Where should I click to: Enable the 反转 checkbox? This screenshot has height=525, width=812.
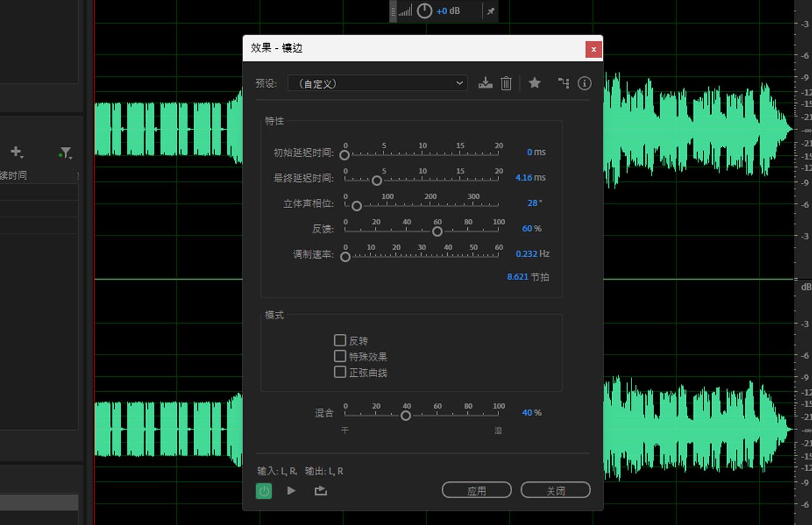(x=340, y=340)
